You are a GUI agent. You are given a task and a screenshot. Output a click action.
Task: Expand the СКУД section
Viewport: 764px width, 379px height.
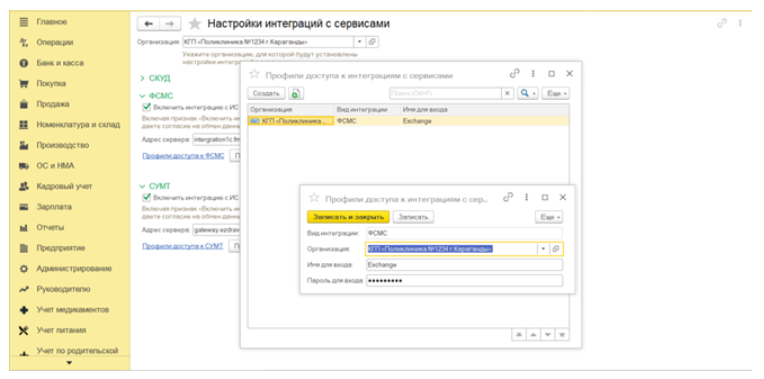155,78
